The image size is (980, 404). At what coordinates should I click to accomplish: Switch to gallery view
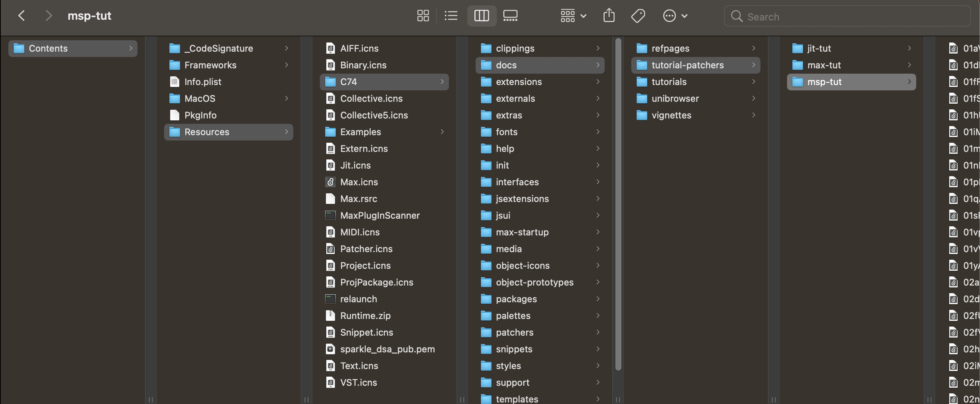click(x=510, y=16)
